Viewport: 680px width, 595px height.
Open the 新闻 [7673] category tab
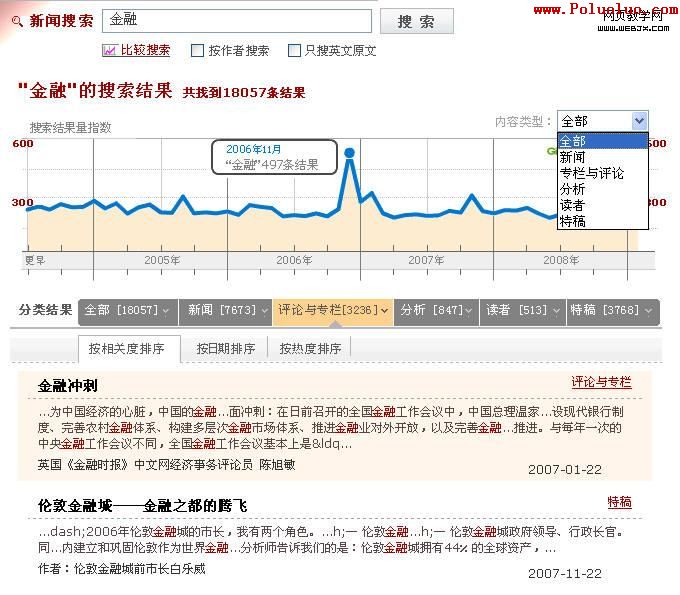(x=225, y=311)
